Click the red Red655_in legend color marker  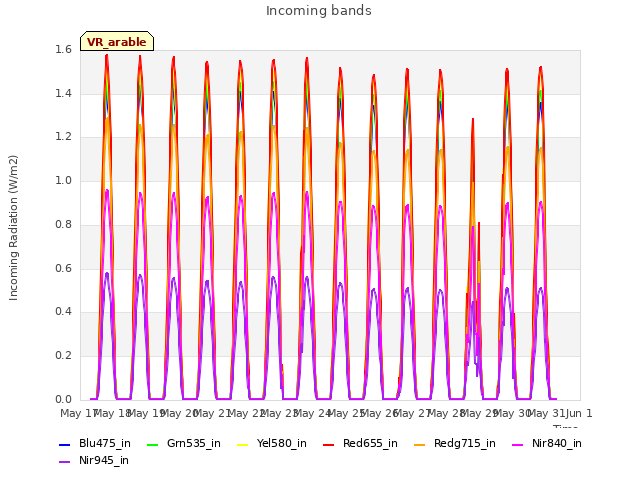coord(329,444)
